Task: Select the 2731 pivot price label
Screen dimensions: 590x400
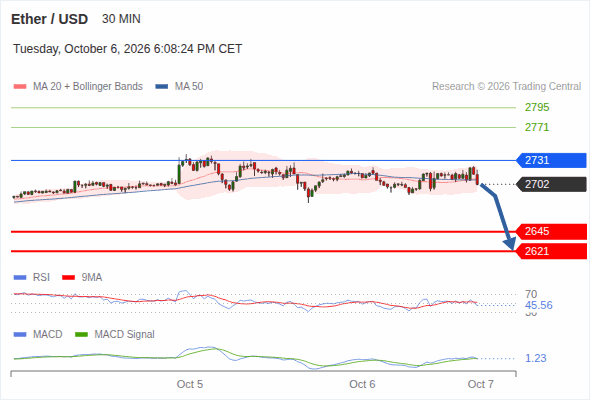Action: point(551,160)
